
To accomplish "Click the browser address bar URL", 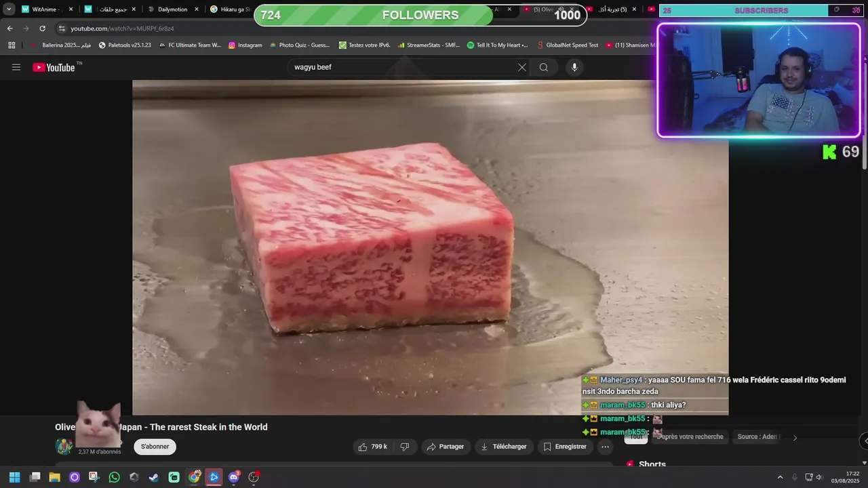I will tap(123, 28).
